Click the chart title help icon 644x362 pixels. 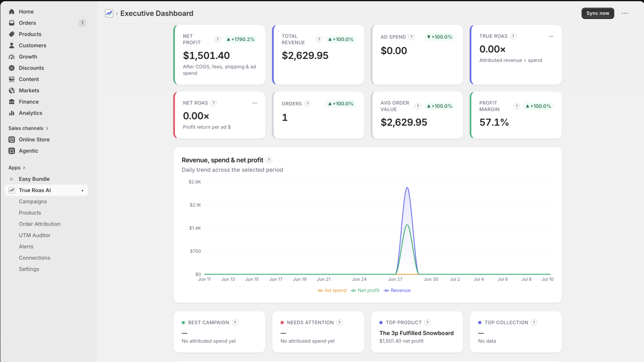point(269,160)
